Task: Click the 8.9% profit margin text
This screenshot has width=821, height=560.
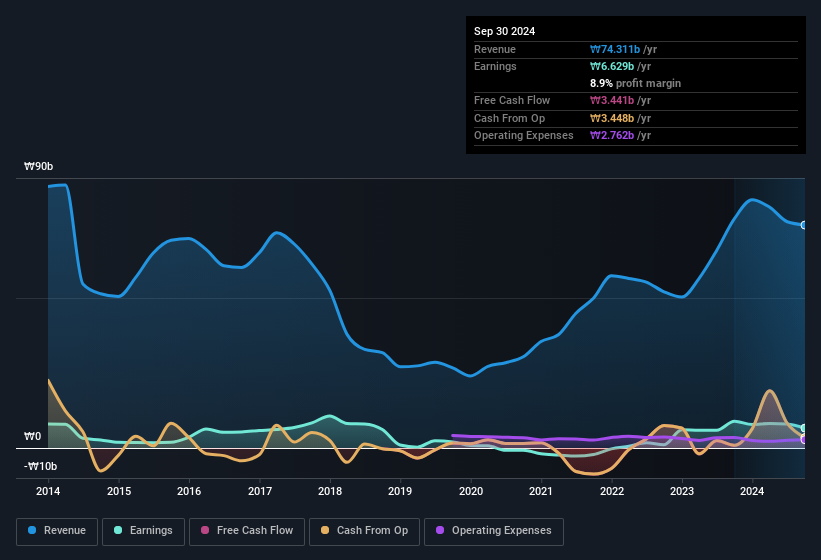Action: click(635, 83)
